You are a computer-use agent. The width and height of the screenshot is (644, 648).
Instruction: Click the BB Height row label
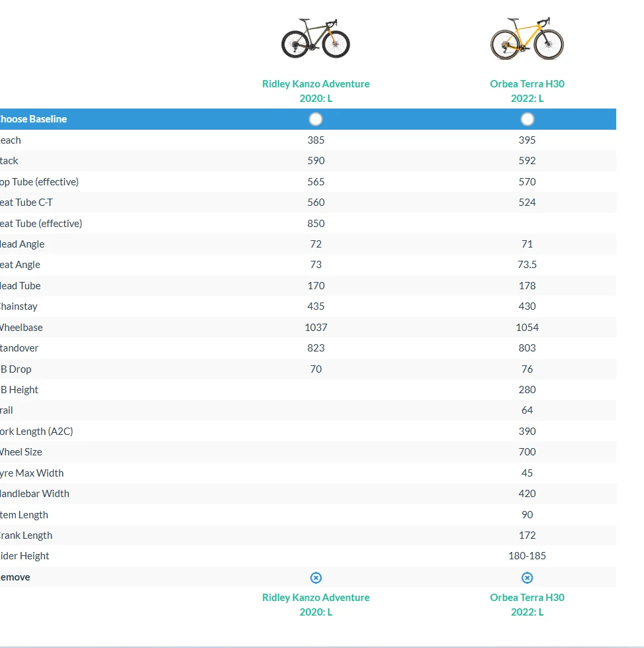click(x=19, y=390)
